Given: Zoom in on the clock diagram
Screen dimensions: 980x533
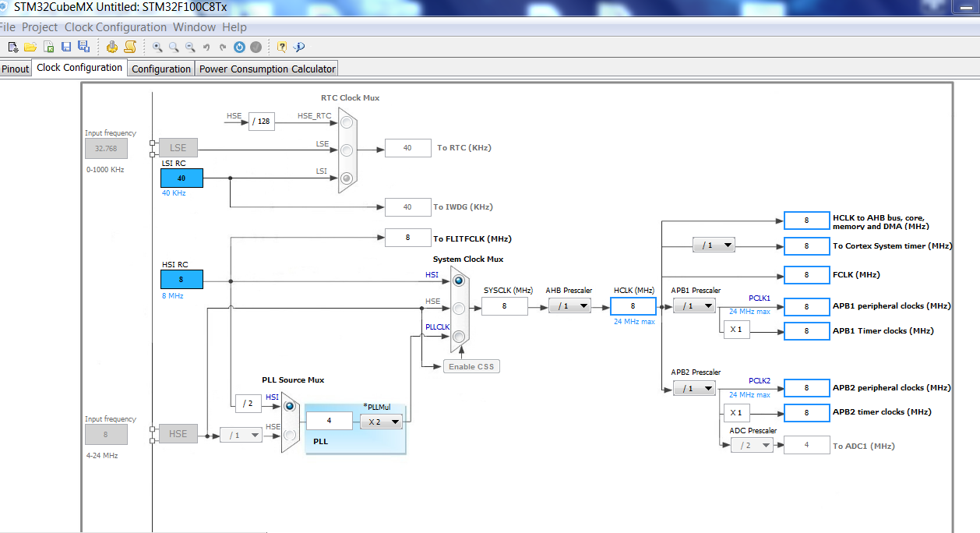Looking at the screenshot, I should 157,47.
